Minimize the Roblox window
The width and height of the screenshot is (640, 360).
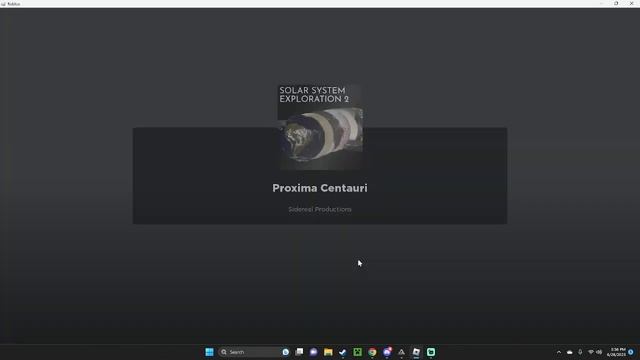point(601,3)
